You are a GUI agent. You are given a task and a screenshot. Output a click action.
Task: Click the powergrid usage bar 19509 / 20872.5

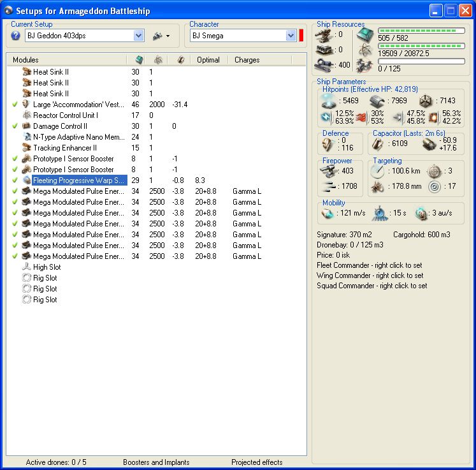click(421, 46)
